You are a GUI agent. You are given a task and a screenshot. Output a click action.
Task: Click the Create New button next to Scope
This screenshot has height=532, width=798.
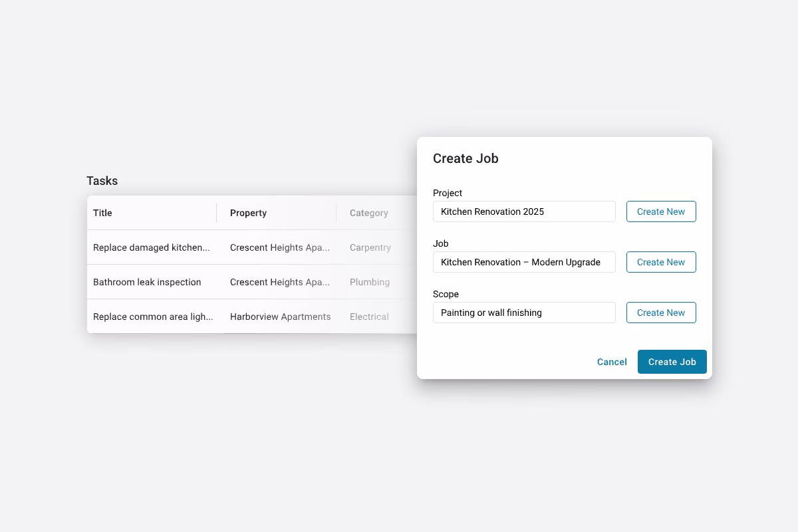[661, 312]
